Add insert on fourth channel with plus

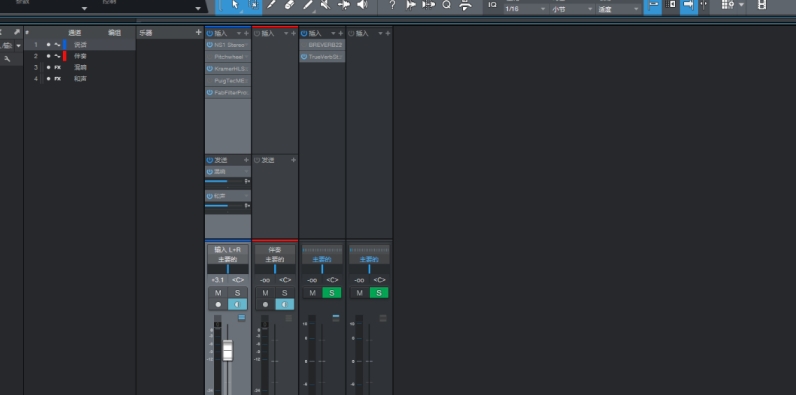pos(388,34)
